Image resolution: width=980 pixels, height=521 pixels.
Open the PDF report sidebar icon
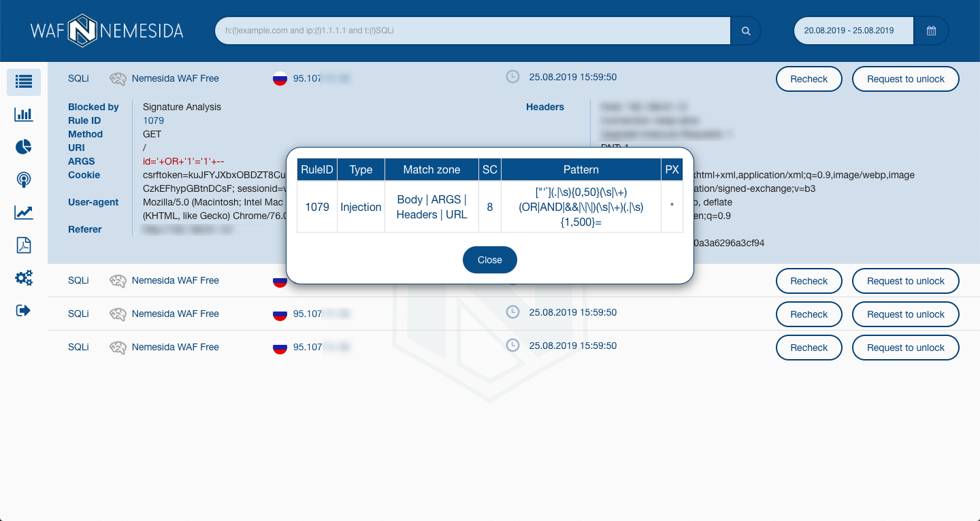click(x=24, y=246)
